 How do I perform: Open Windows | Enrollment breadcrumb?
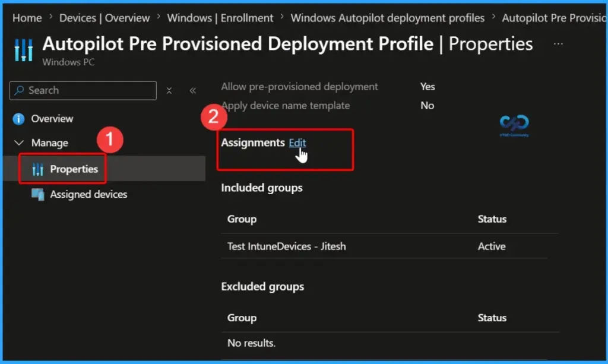[220, 18]
